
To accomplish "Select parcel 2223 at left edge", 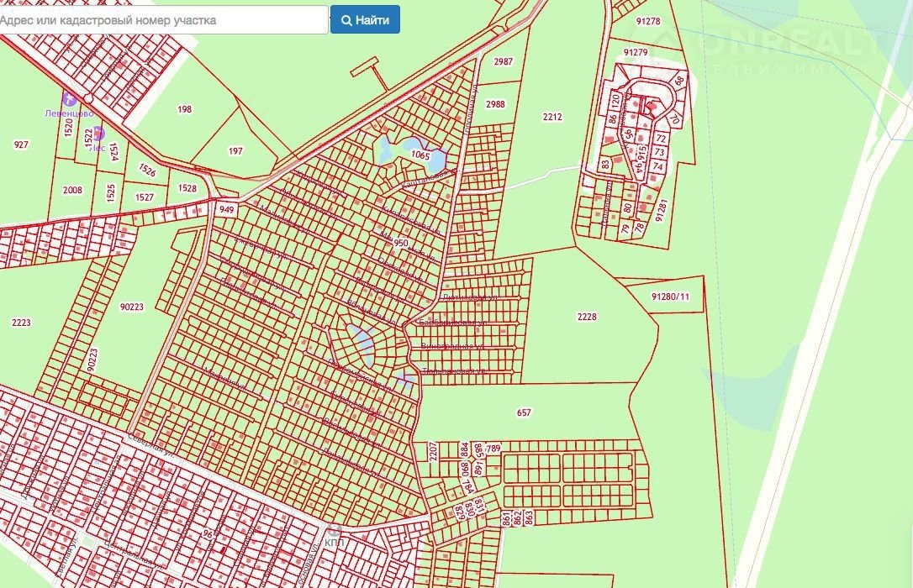I will click(21, 323).
